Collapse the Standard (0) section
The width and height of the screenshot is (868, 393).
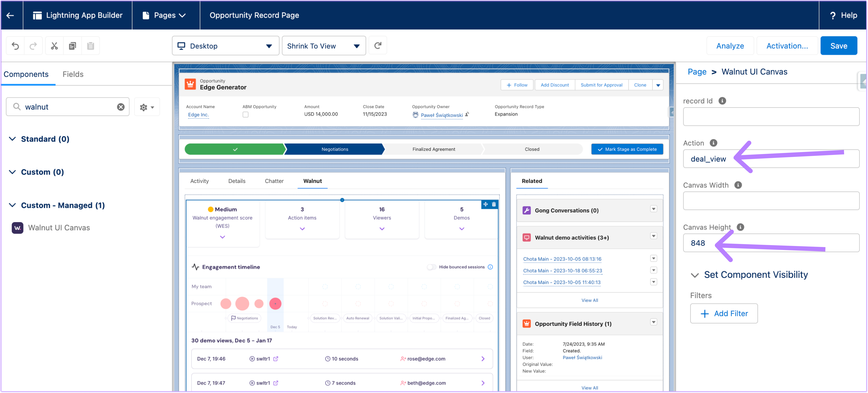click(13, 139)
